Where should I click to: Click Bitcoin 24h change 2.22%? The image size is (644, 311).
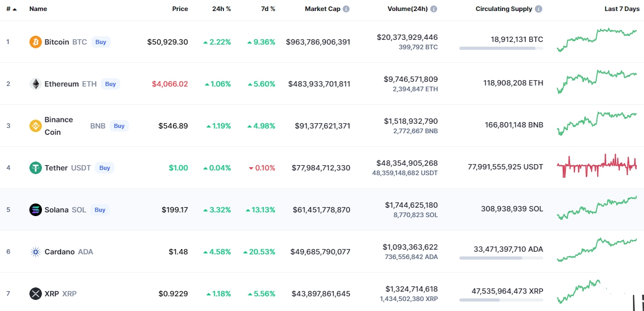(217, 42)
